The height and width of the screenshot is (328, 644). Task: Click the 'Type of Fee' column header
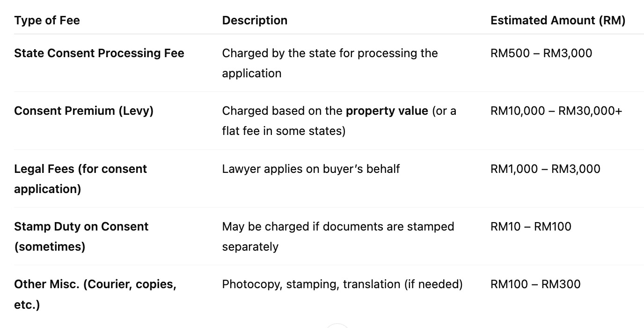tap(47, 21)
